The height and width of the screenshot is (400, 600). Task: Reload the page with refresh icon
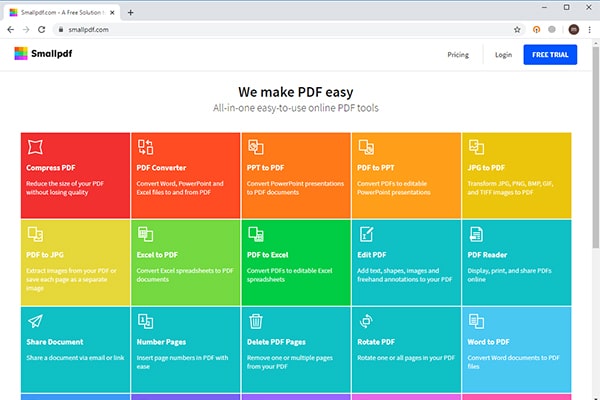[x=41, y=29]
